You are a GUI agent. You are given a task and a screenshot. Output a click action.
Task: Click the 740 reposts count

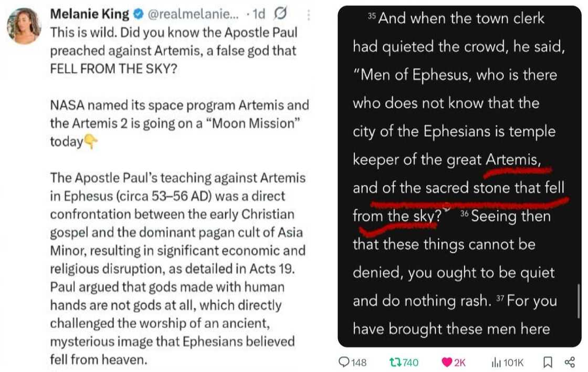[x=410, y=362]
